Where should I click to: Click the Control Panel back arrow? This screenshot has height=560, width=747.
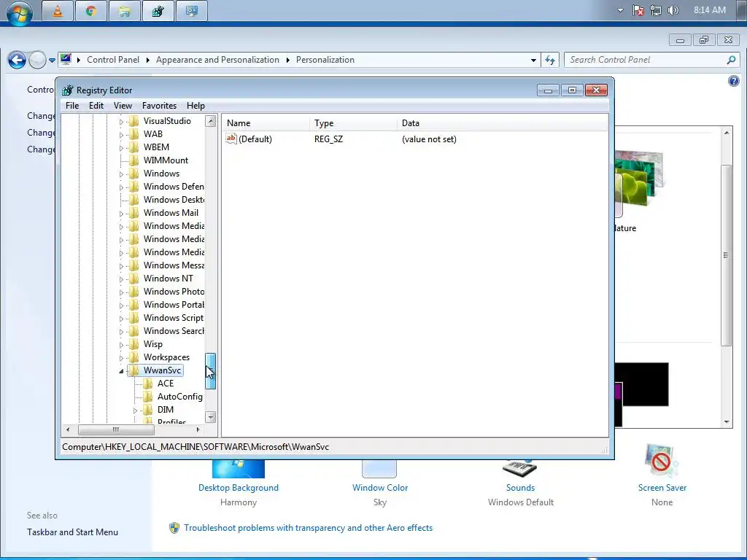click(x=17, y=60)
